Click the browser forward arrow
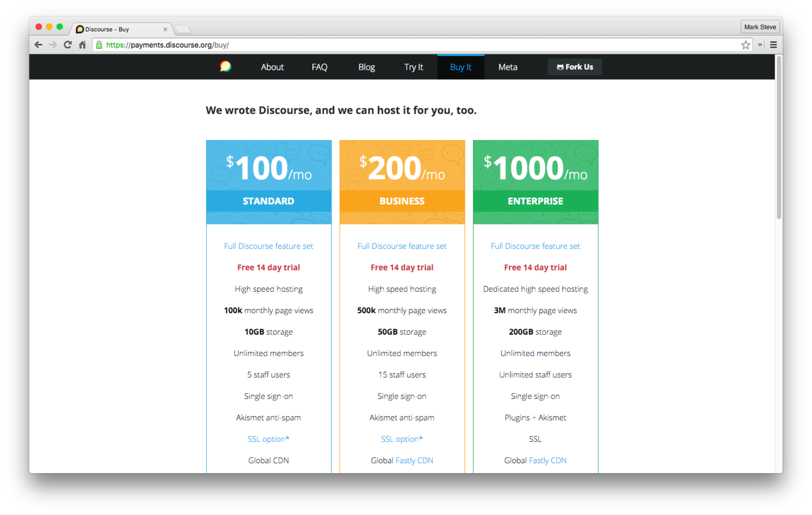 coord(53,45)
